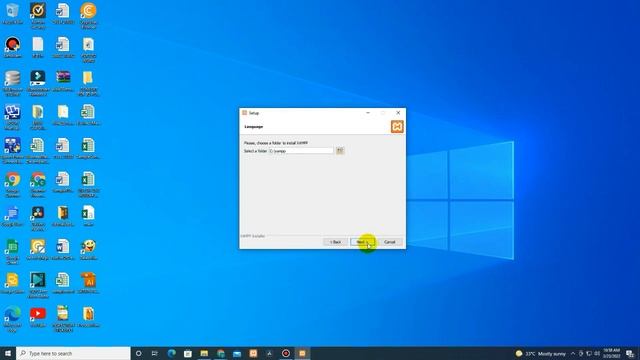
Task: Open the notification center icon
Action: click(x=630, y=353)
